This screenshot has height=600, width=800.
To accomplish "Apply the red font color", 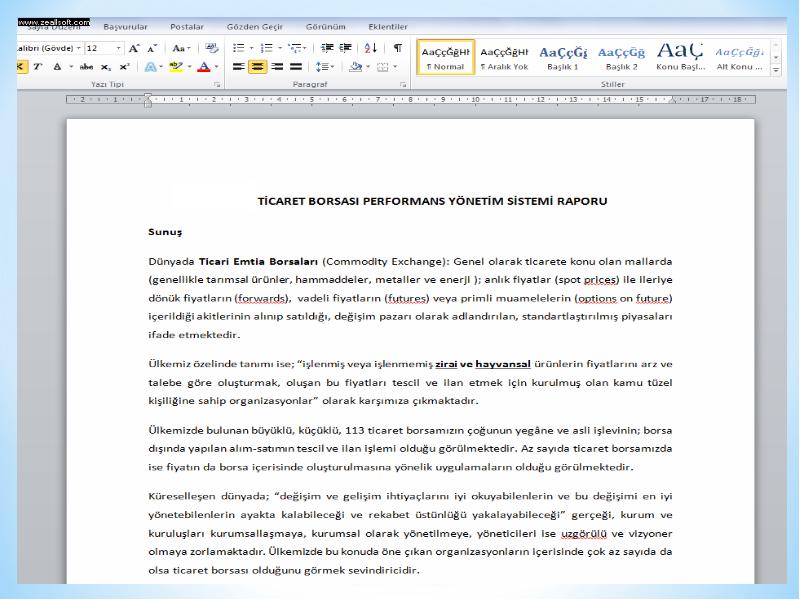I will coord(204,67).
